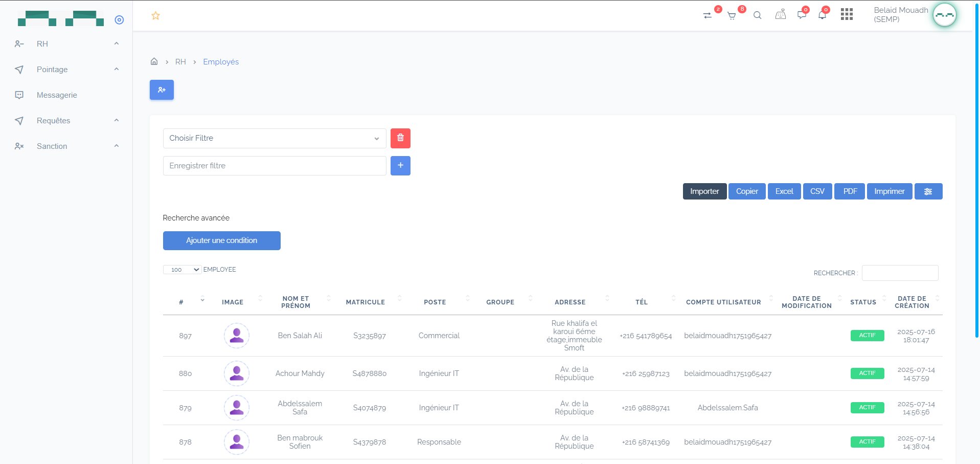The width and height of the screenshot is (980, 464).
Task: Click avatar of Ben Salah Ali
Action: pyautogui.click(x=237, y=336)
